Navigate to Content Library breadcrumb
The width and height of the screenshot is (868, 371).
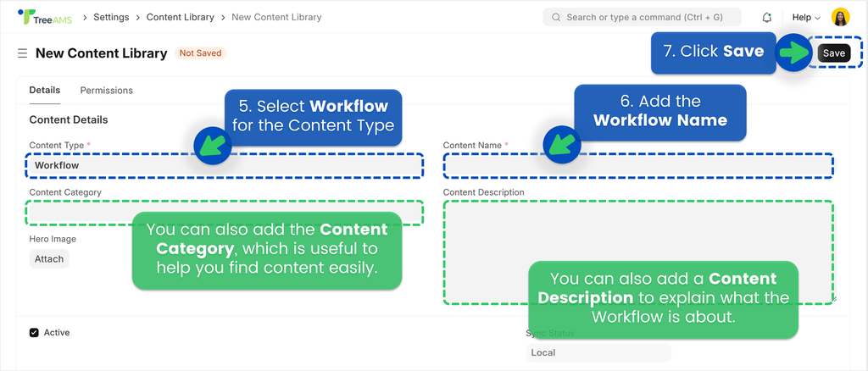[x=180, y=17]
